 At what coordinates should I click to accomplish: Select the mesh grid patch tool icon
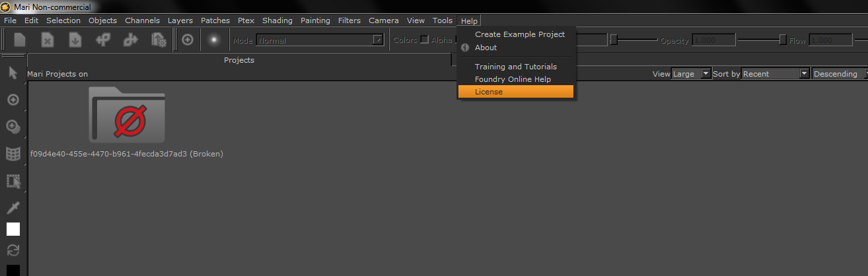tap(13, 154)
